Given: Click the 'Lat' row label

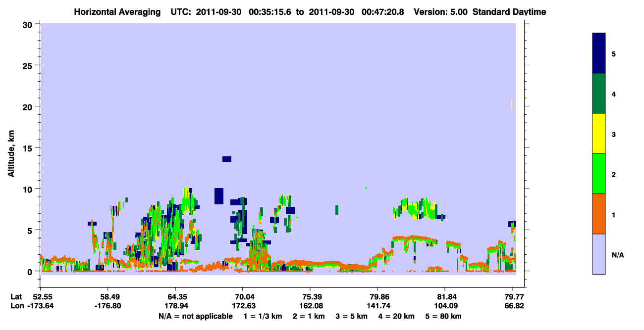Looking at the screenshot, I should 16,297.
